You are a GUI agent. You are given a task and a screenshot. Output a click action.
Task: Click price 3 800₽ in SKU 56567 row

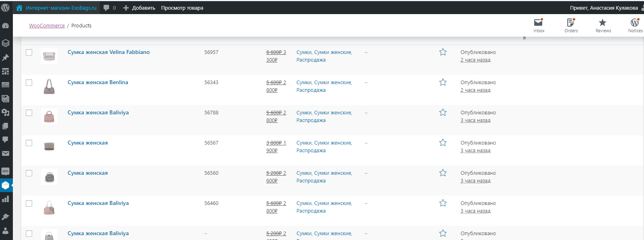click(274, 143)
